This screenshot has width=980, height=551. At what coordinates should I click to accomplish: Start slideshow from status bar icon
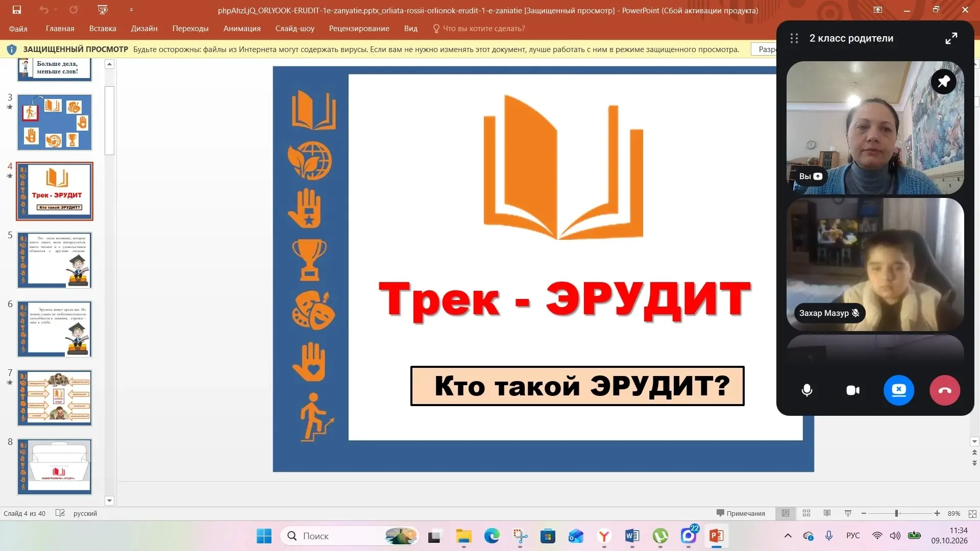pyautogui.click(x=848, y=513)
